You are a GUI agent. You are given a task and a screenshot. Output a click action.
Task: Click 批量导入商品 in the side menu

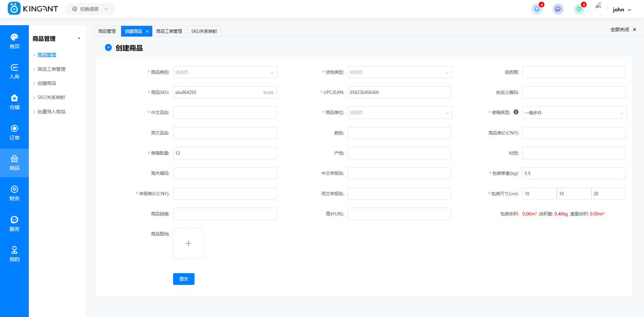point(51,112)
